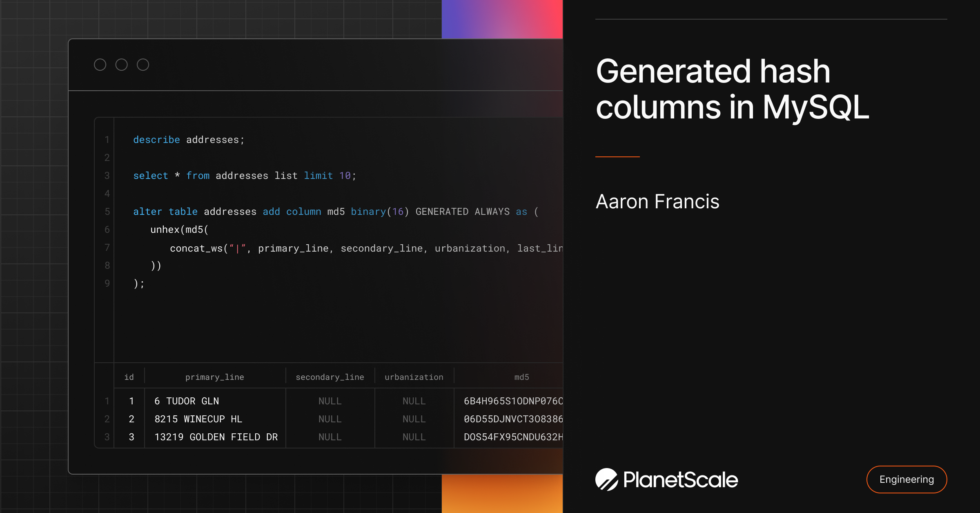
Task: Click the secondary_line NULL in the TUDOR GLN row
Action: 330,401
